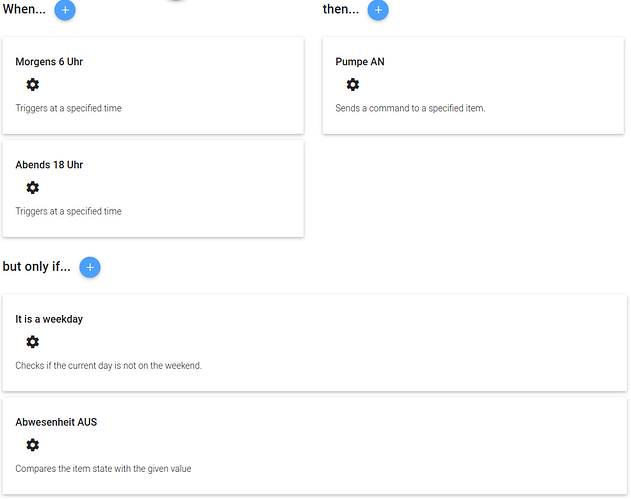This screenshot has height=500, width=631.
Task: Click the description under Morgens 6 Uhr
Action: 68,108
